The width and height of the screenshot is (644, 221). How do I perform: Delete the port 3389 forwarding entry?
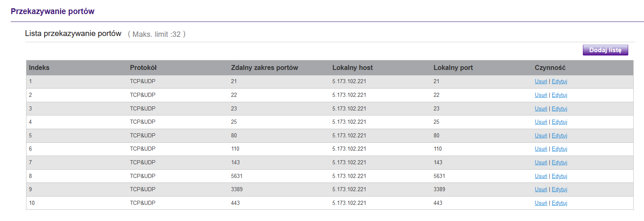coord(541,190)
